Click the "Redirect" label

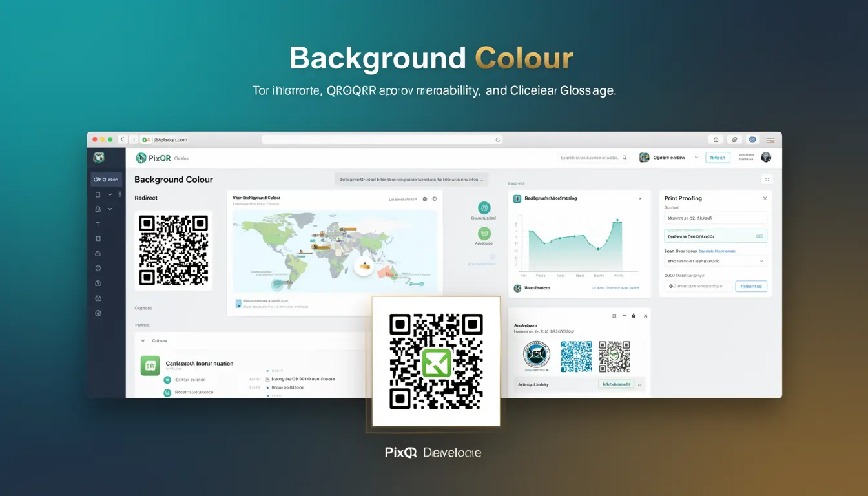[146, 198]
